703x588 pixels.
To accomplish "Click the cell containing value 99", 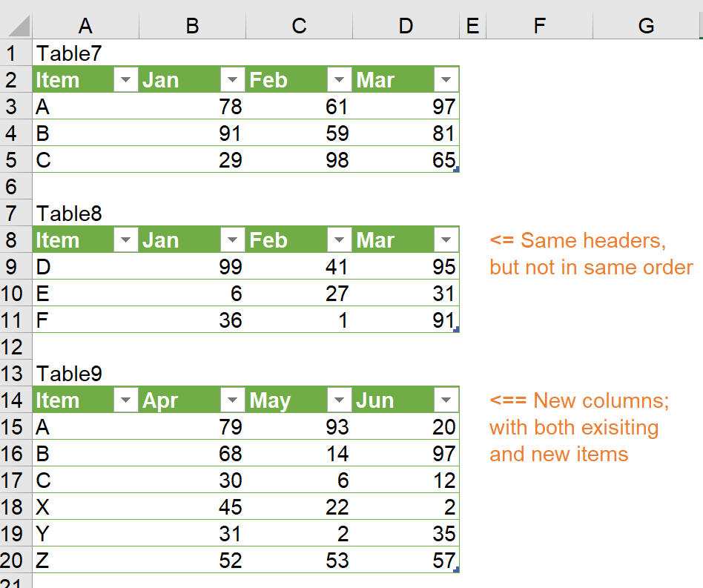I will tap(192, 267).
